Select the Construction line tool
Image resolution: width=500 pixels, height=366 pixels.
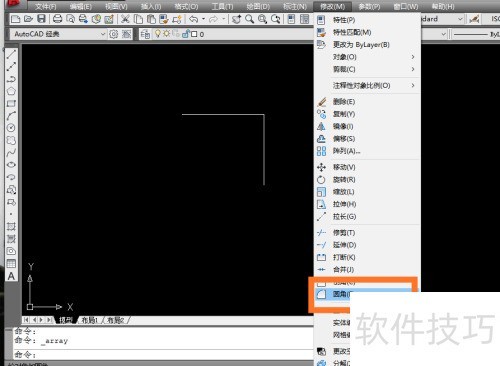coord(11,66)
